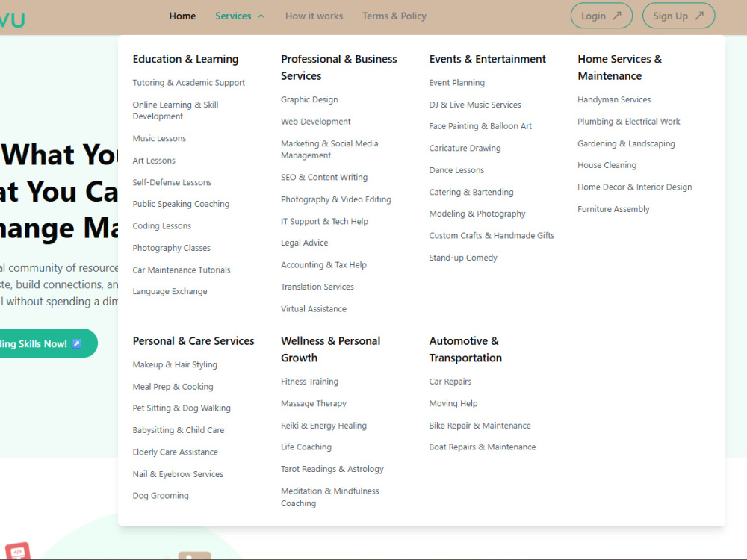Image resolution: width=747 pixels, height=560 pixels.
Task: Select Language Exchange
Action: pos(170,291)
